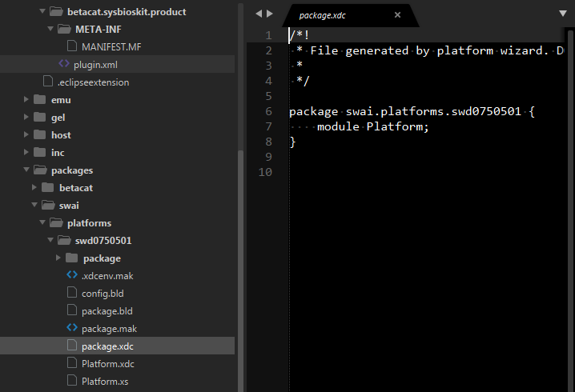The image size is (575, 392).
Task: Expand the gel folder
Action: tap(26, 118)
